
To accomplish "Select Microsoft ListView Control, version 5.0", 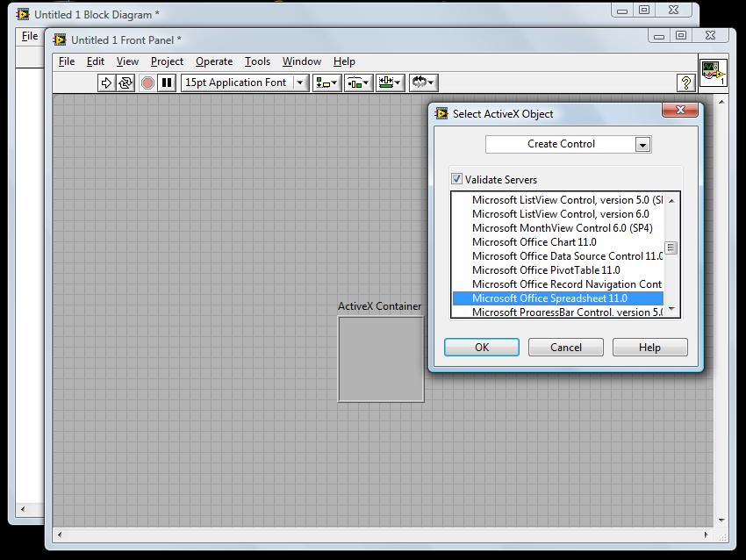I will pyautogui.click(x=557, y=200).
